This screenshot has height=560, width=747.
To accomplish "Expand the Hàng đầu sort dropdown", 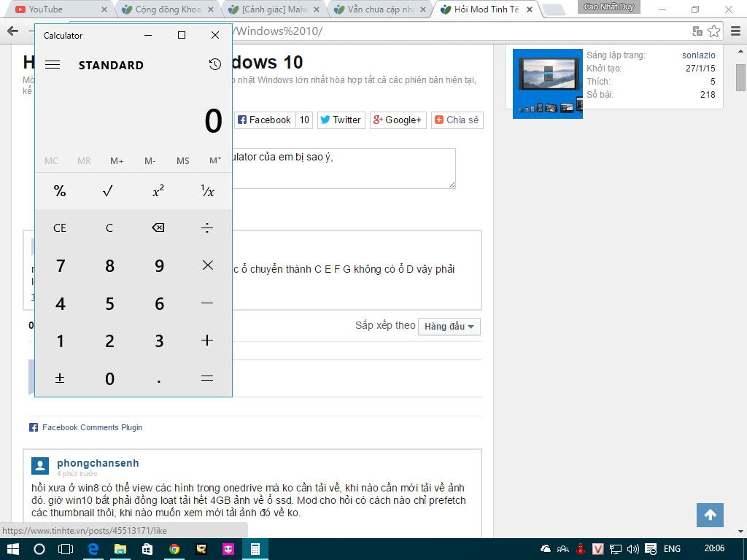I will [449, 327].
